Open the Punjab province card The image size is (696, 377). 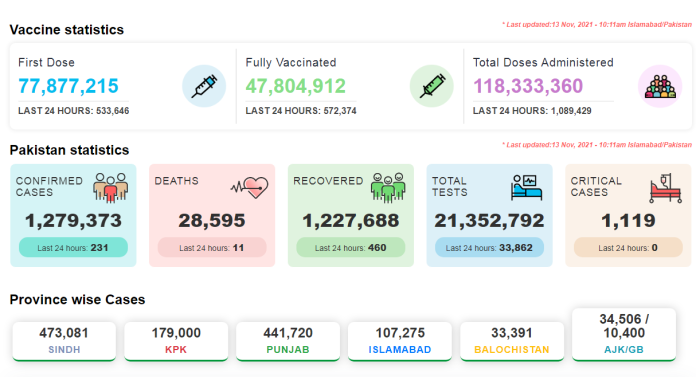click(x=288, y=341)
